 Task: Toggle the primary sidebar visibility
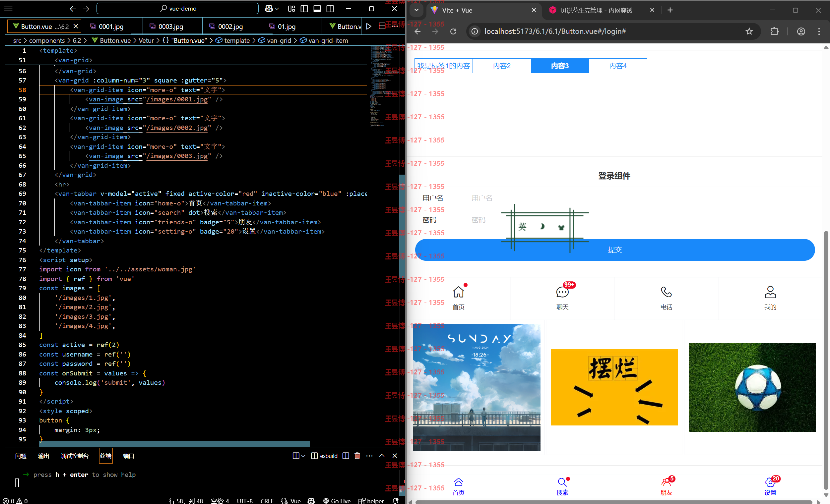pyautogui.click(x=304, y=9)
